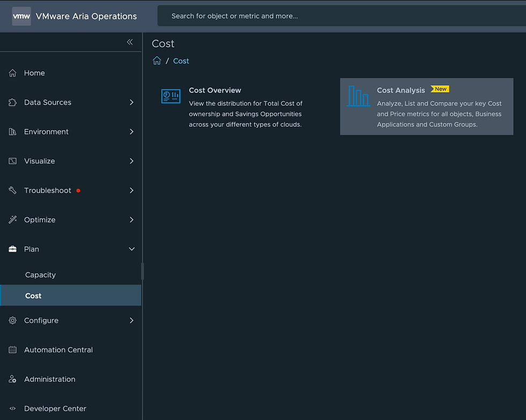Image resolution: width=526 pixels, height=420 pixels.
Task: Click the home icon in breadcrumb
Action: tap(157, 61)
